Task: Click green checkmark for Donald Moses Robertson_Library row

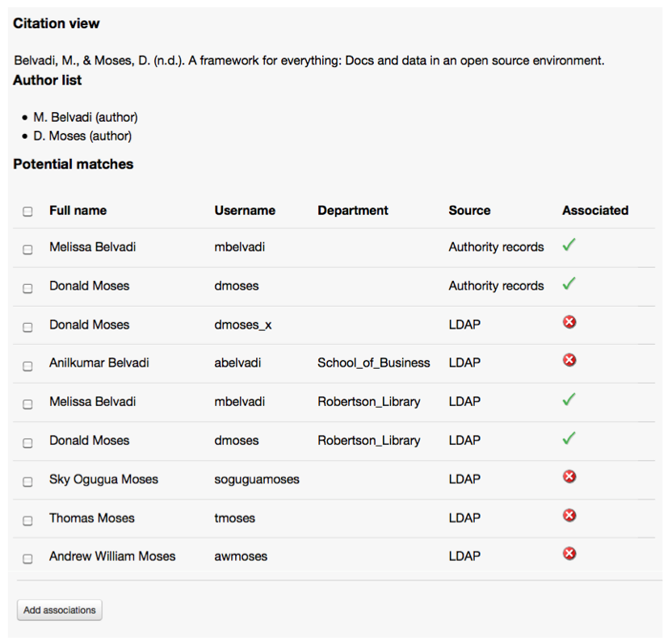Action: [x=569, y=438]
